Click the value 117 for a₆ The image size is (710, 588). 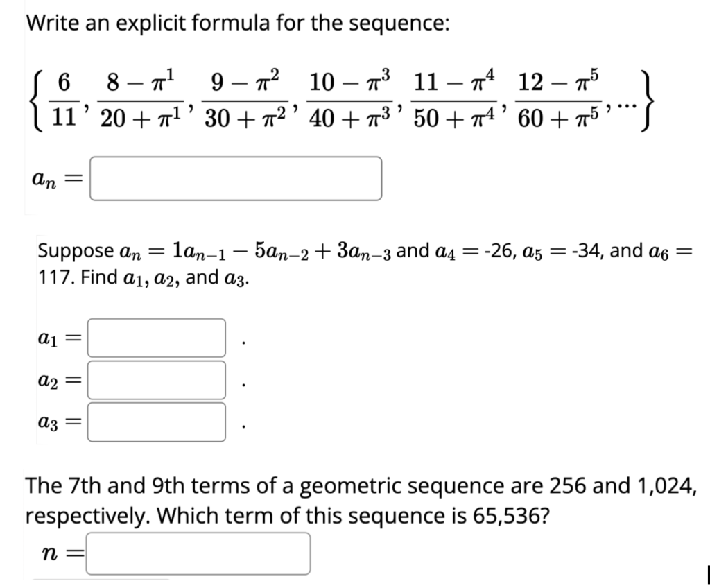point(55,277)
